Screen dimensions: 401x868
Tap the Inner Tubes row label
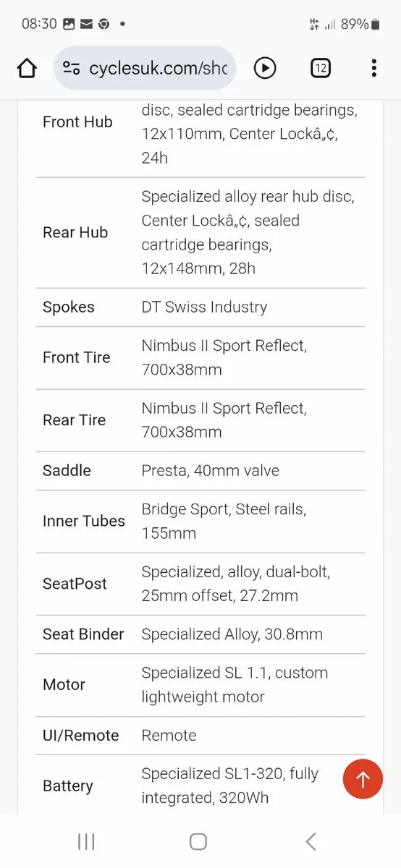[84, 521]
